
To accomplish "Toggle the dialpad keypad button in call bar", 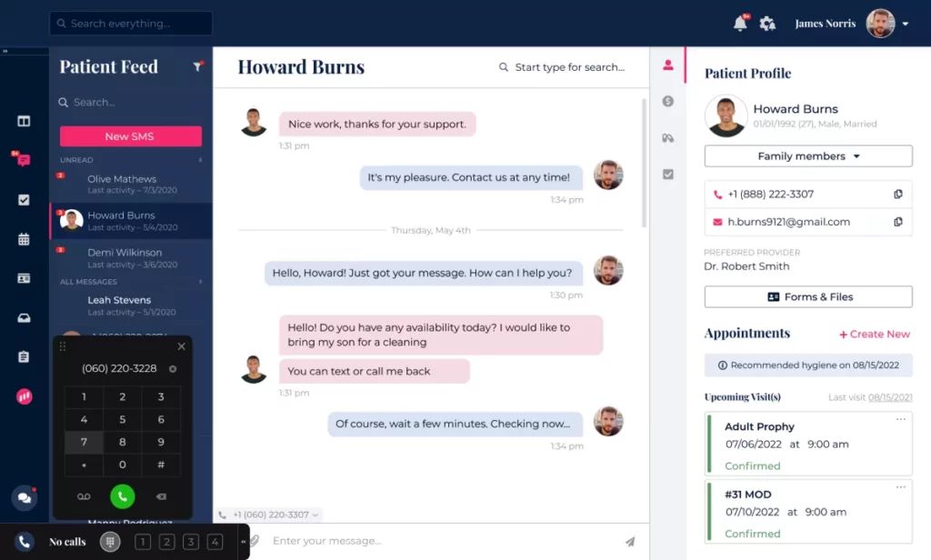I will coord(110,542).
